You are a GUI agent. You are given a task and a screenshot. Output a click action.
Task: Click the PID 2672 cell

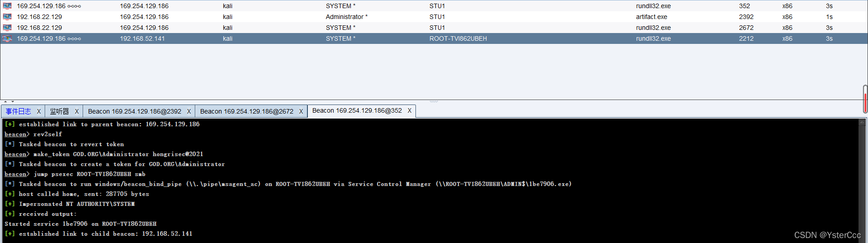[746, 28]
